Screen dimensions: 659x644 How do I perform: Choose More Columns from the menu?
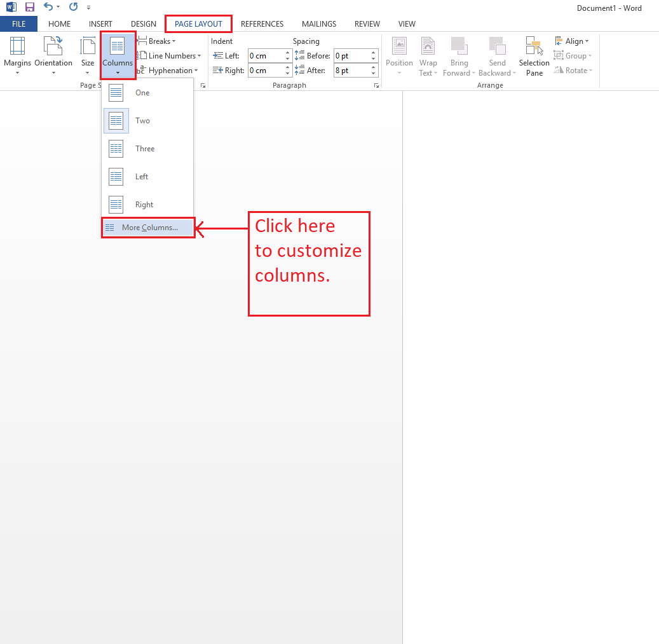[x=147, y=227]
